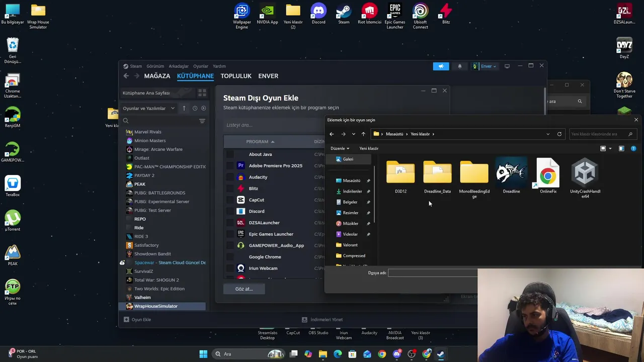Go up one folder level in file picker
The image size is (644, 362).
click(x=363, y=134)
